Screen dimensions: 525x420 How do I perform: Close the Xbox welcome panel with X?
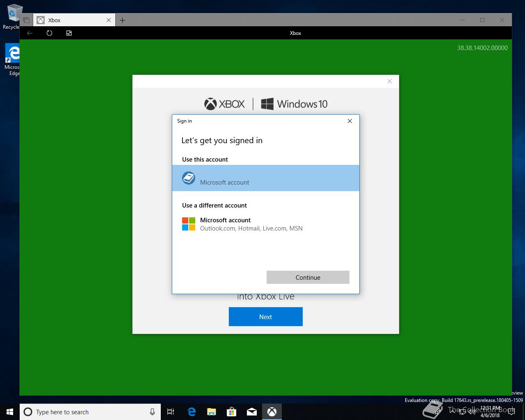390,81
